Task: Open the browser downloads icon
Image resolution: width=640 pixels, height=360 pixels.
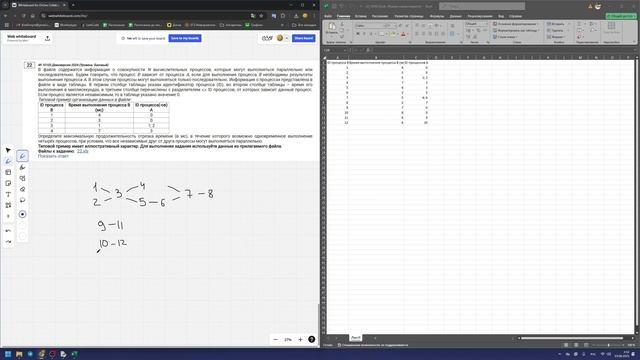Action: click(296, 16)
